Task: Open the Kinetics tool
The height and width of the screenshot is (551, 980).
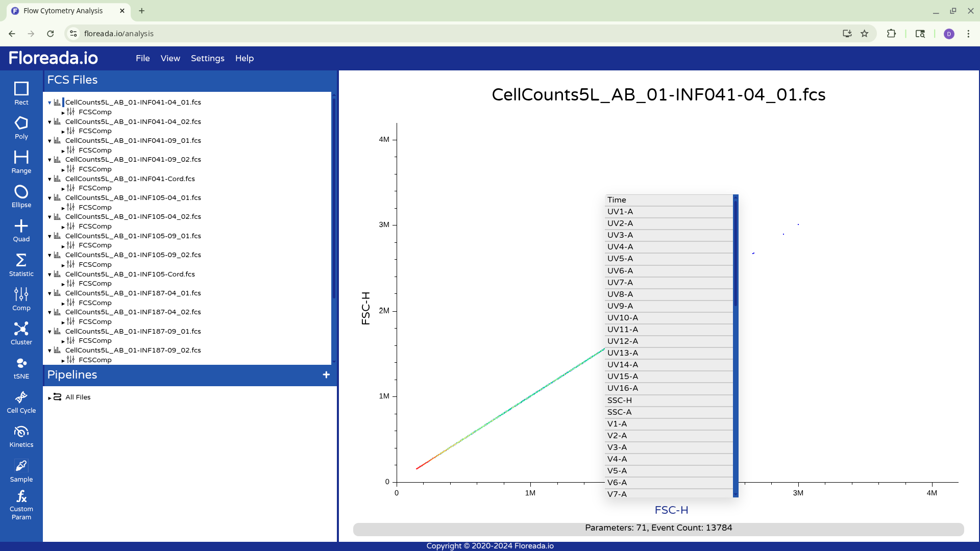Action: (21, 436)
